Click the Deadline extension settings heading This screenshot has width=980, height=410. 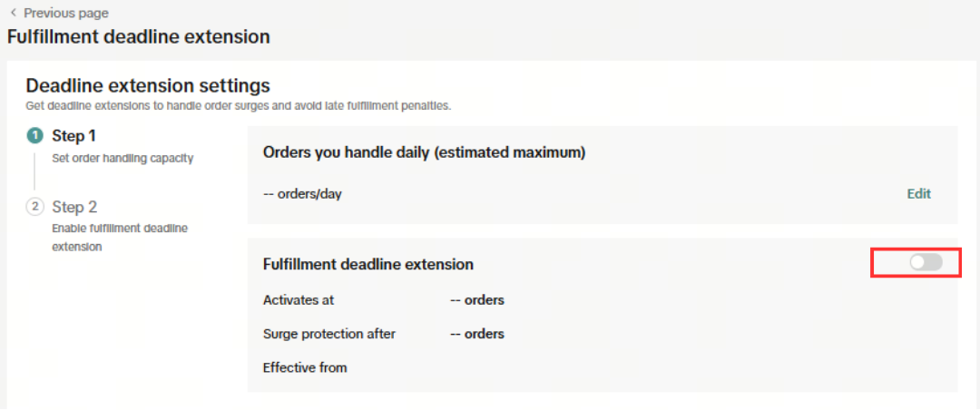tap(148, 86)
